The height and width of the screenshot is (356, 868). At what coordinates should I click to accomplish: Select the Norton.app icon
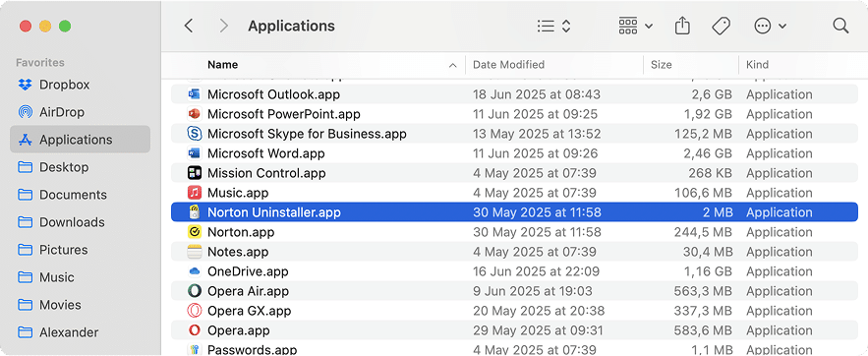point(195,232)
